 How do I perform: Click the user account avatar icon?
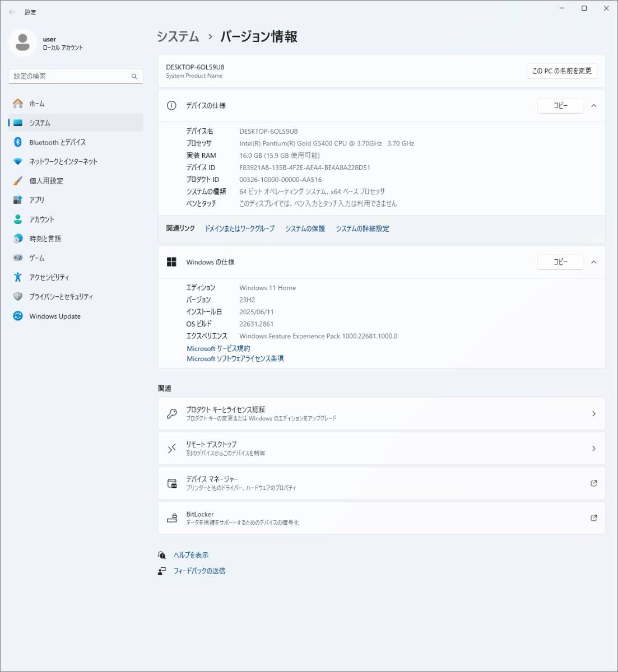23,43
